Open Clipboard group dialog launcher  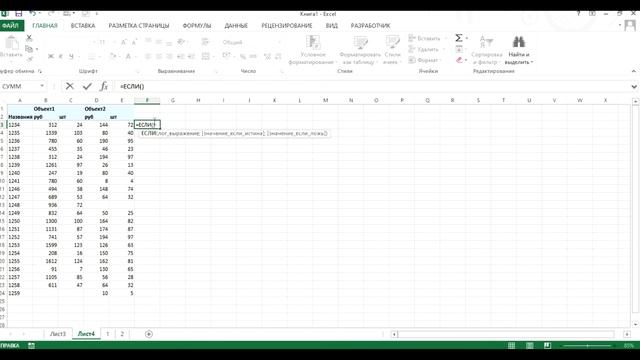[40, 71]
